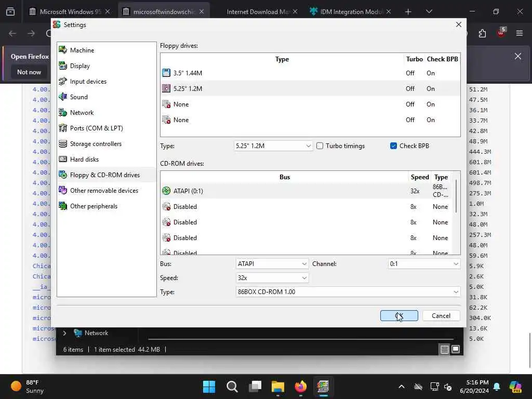The width and height of the screenshot is (532, 399).
Task: Click the file explorer horizontal scrollbar
Action: (301, 339)
